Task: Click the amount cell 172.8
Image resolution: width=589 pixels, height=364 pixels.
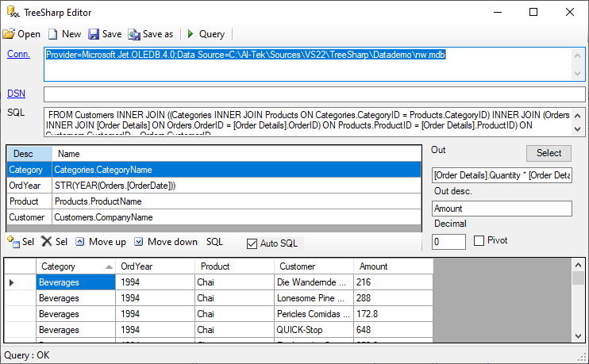Action: tap(393, 314)
